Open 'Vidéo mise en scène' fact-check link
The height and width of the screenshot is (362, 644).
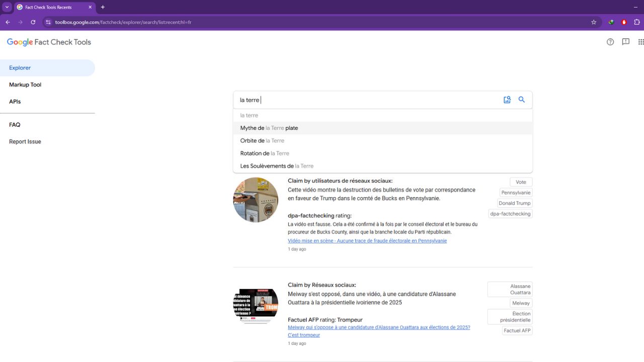pos(367,241)
